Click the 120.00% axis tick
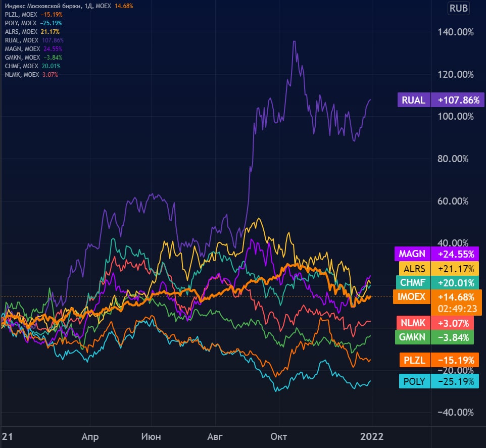This screenshot has height=448, width=486. coord(456,74)
